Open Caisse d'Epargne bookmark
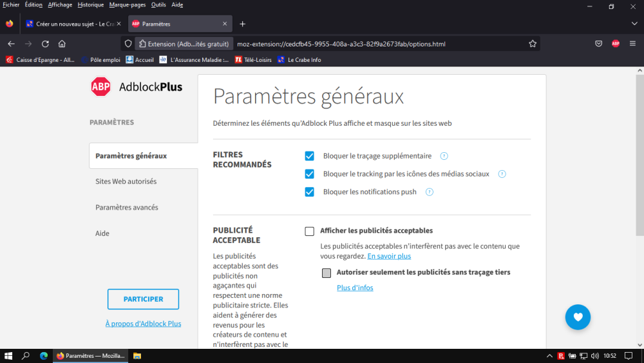Screen dimensions: 644x363 40,59
